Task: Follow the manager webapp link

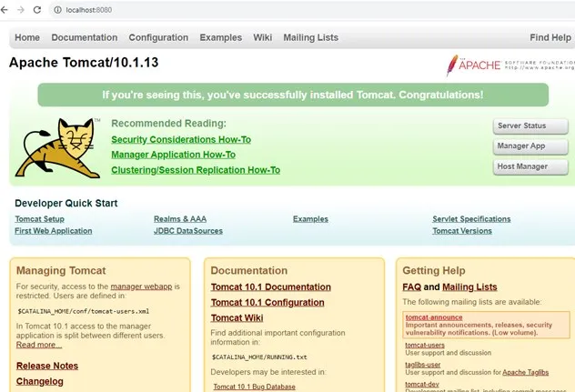Action: click(x=141, y=286)
